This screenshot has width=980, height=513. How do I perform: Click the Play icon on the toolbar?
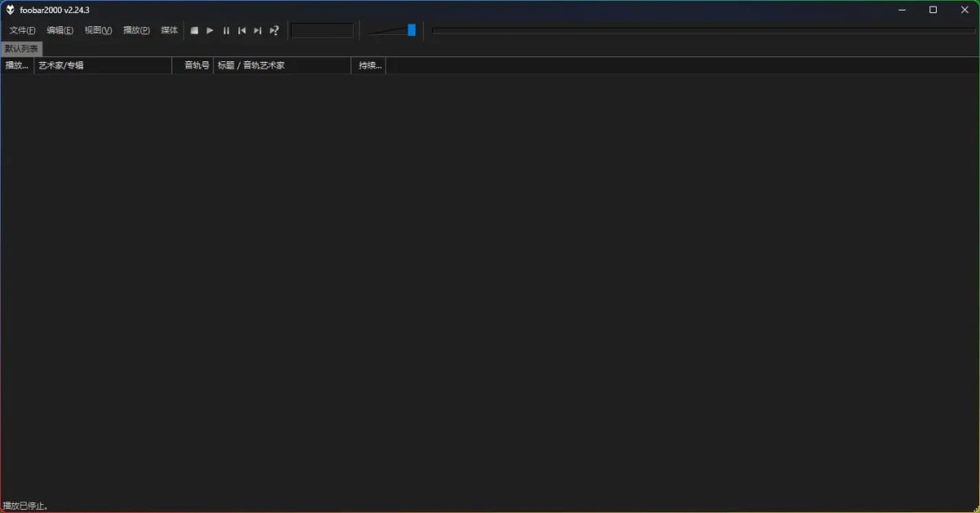[210, 30]
